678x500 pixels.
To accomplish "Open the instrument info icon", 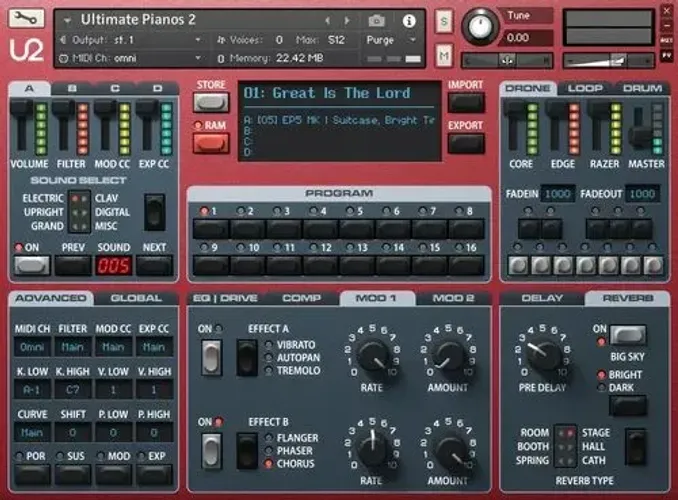I will pyautogui.click(x=409, y=20).
